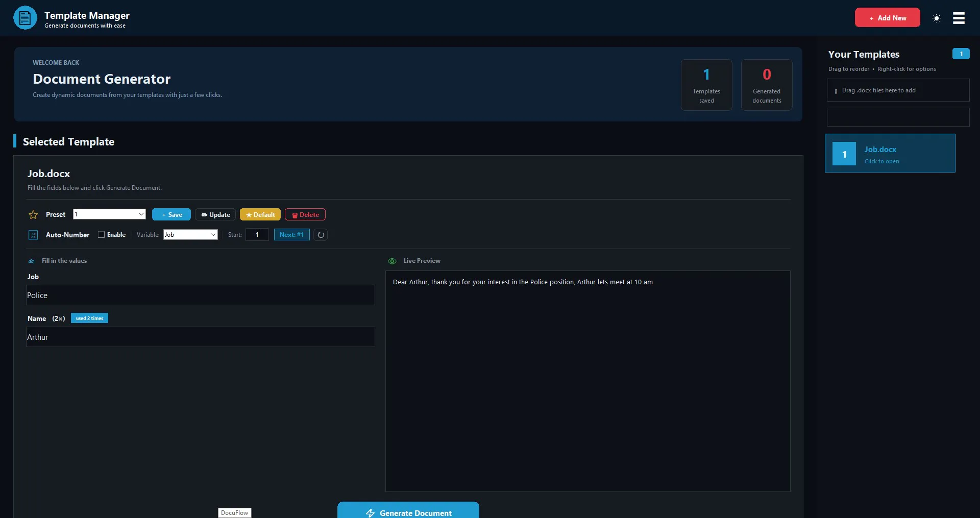
Task: Click the Add New button
Action: (x=887, y=17)
